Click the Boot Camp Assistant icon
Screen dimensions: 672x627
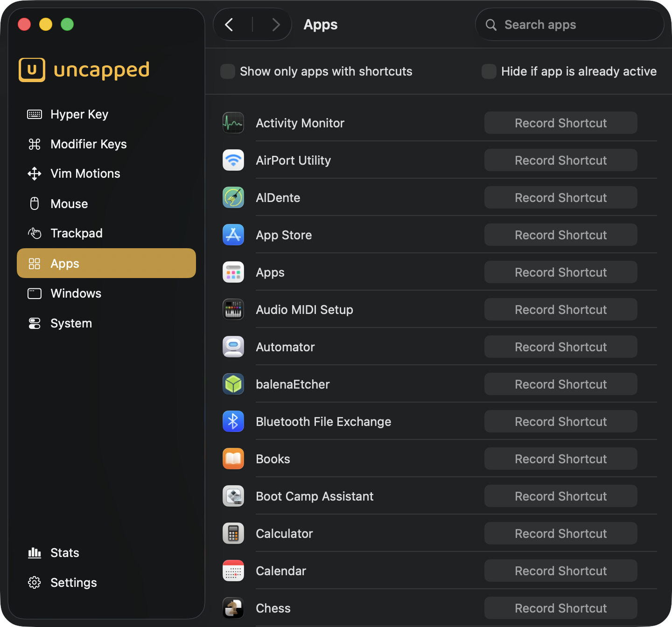[x=233, y=496]
